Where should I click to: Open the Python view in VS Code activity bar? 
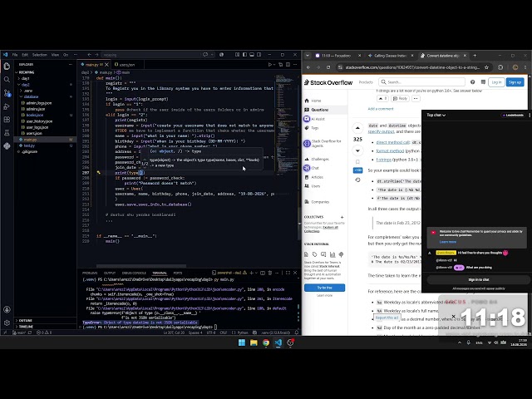coord(7,146)
